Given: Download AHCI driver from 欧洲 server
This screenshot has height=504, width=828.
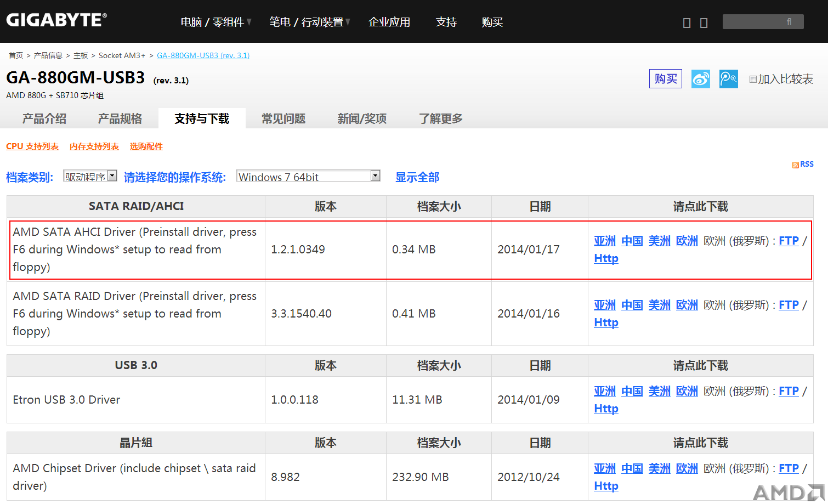Looking at the screenshot, I should pyautogui.click(x=687, y=241).
